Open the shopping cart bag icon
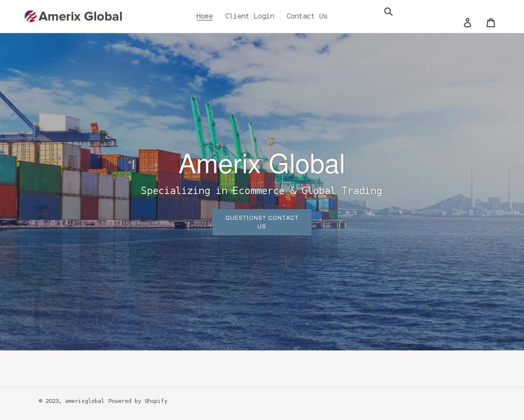The height and width of the screenshot is (420, 524). (x=491, y=22)
